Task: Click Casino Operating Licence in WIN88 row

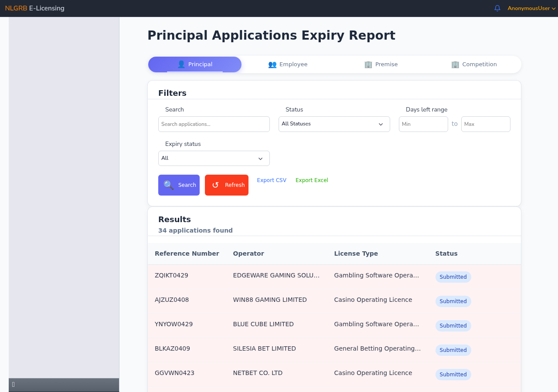Action: (373, 300)
